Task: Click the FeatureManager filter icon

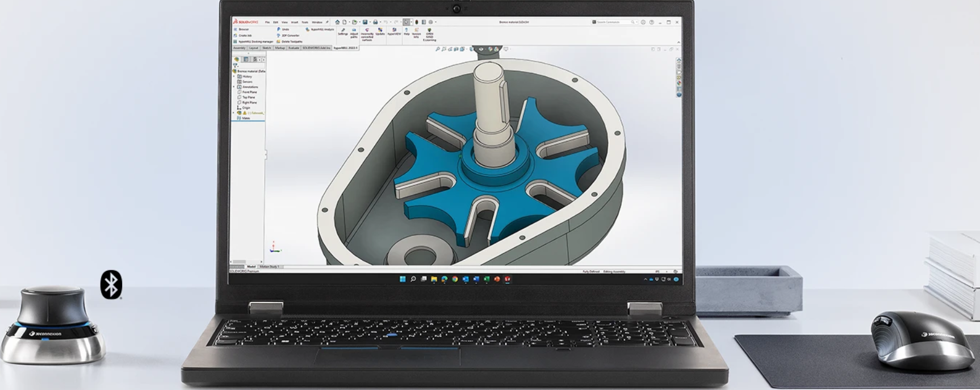Action: coord(235,65)
